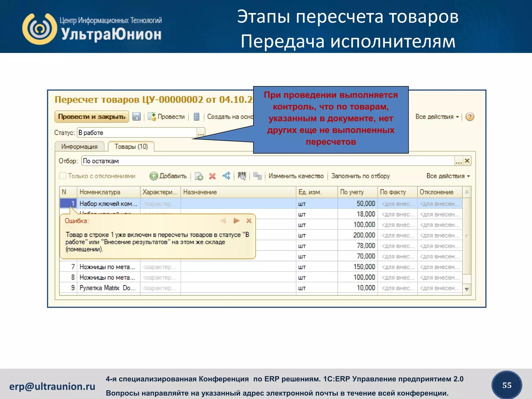
Task: Click the N column header
Action: tap(68, 192)
